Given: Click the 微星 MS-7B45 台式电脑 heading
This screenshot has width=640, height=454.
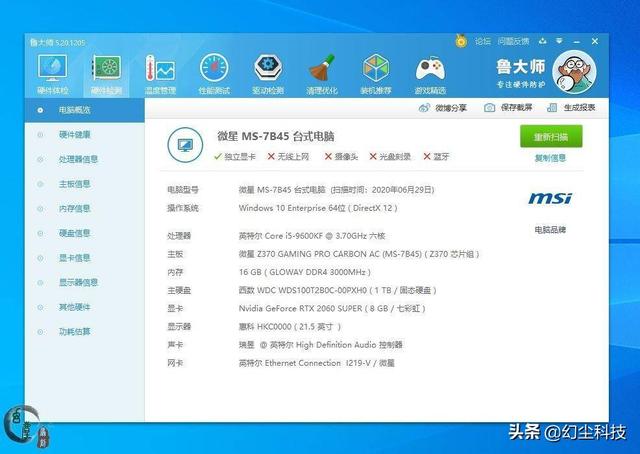Looking at the screenshot, I should [x=276, y=136].
